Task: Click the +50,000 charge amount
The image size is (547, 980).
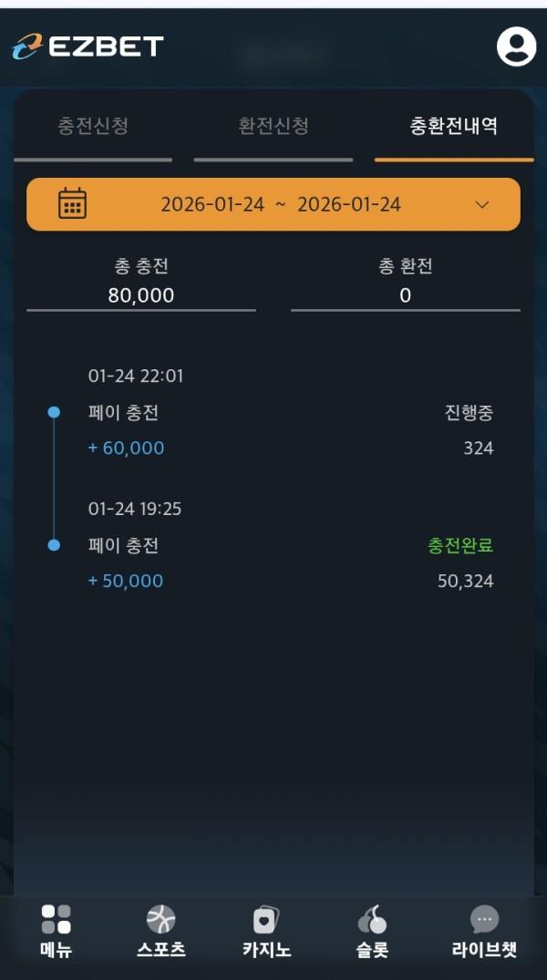Action: [126, 581]
